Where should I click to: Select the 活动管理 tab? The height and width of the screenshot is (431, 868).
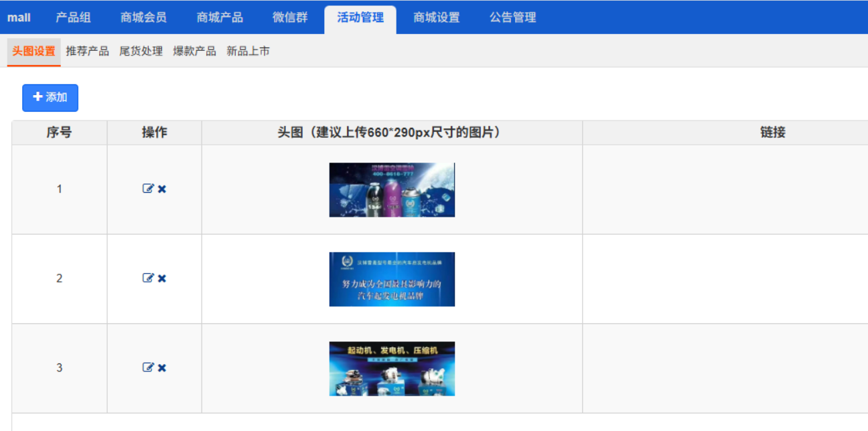[x=360, y=18]
